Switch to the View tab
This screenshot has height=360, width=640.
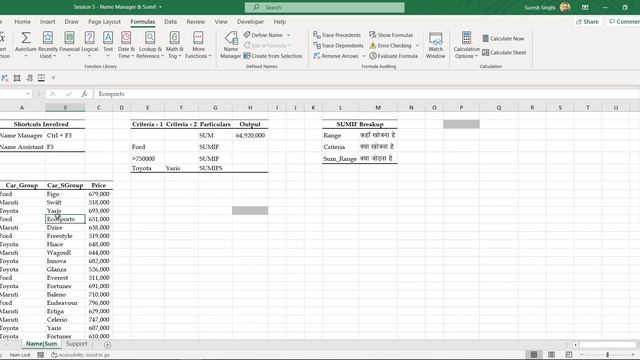(221, 22)
